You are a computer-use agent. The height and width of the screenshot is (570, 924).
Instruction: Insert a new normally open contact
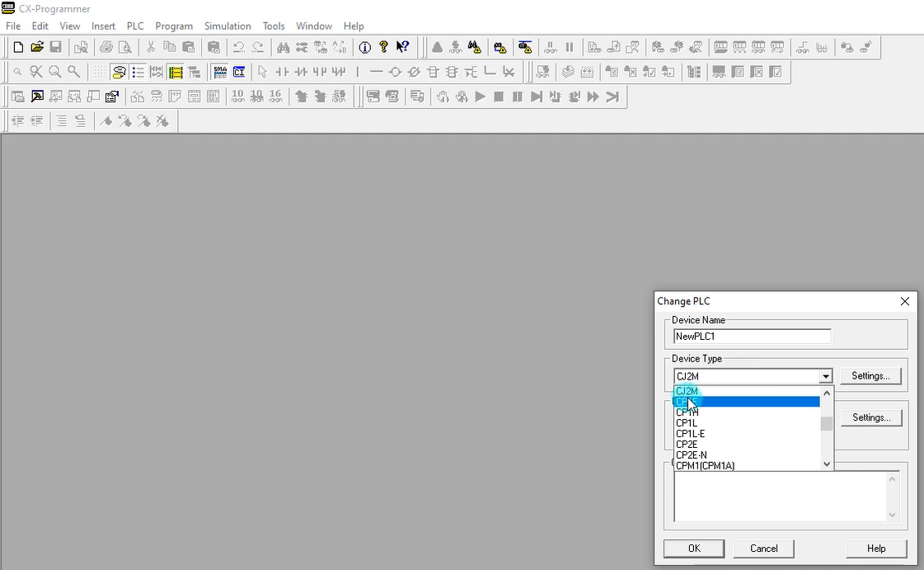coord(282,72)
